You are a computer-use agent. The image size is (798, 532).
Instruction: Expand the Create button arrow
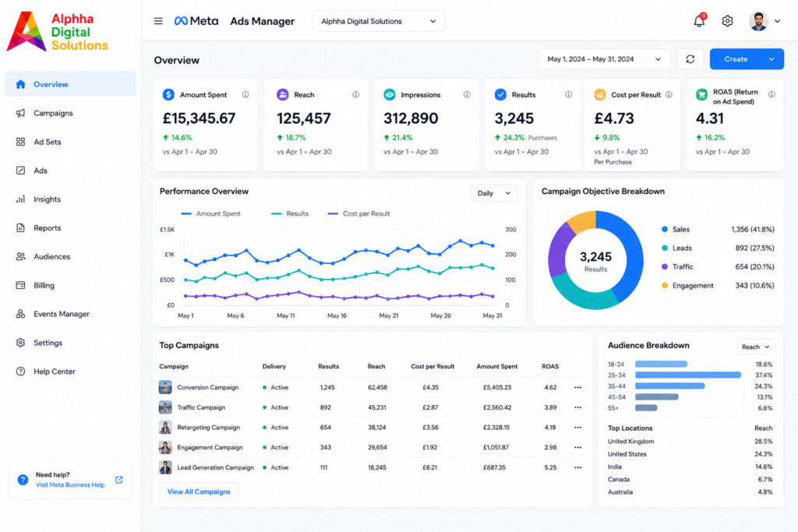772,59
